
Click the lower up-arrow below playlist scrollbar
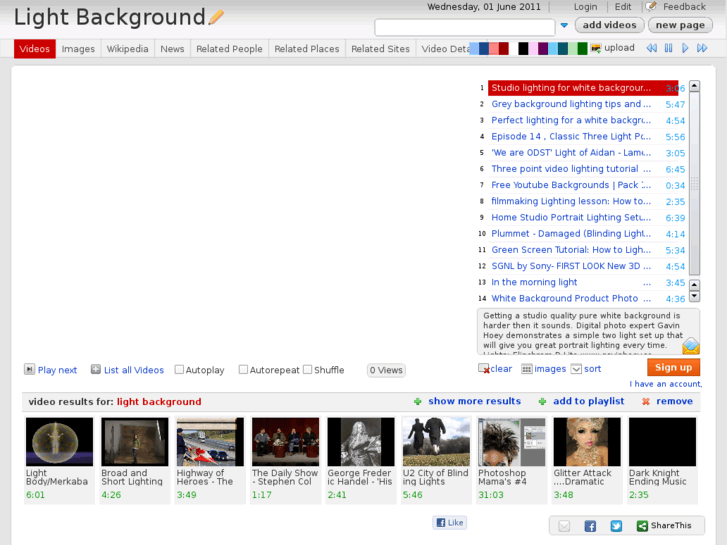[694, 284]
